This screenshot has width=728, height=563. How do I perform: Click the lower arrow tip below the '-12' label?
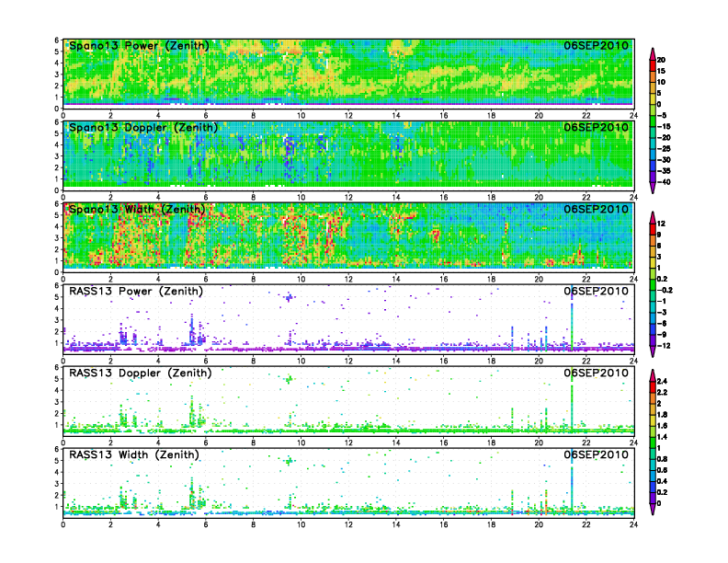click(653, 353)
